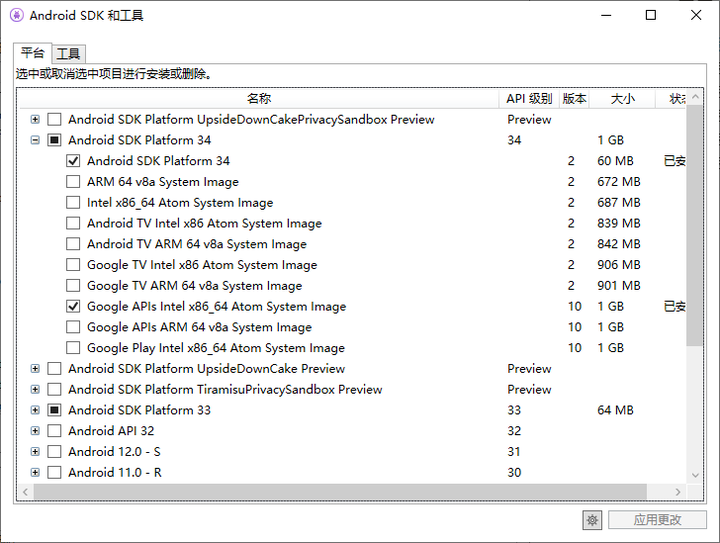Minimize the Android SDK window
This screenshot has width=720, height=543.
coord(606,15)
